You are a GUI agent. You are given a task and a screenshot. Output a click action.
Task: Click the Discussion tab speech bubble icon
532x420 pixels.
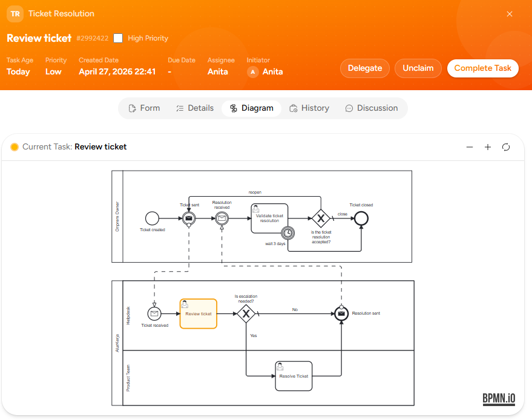pyautogui.click(x=349, y=108)
